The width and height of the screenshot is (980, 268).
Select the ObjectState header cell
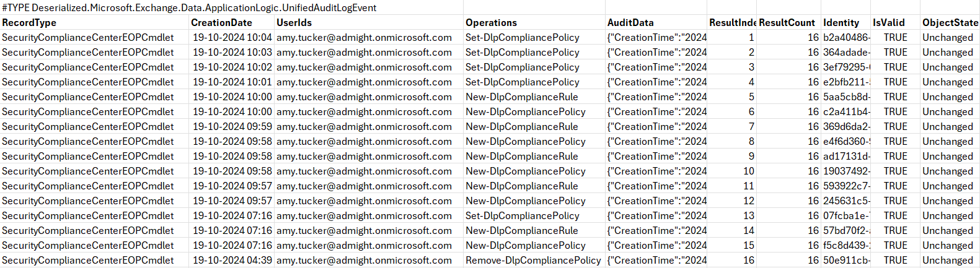pyautogui.click(x=950, y=23)
